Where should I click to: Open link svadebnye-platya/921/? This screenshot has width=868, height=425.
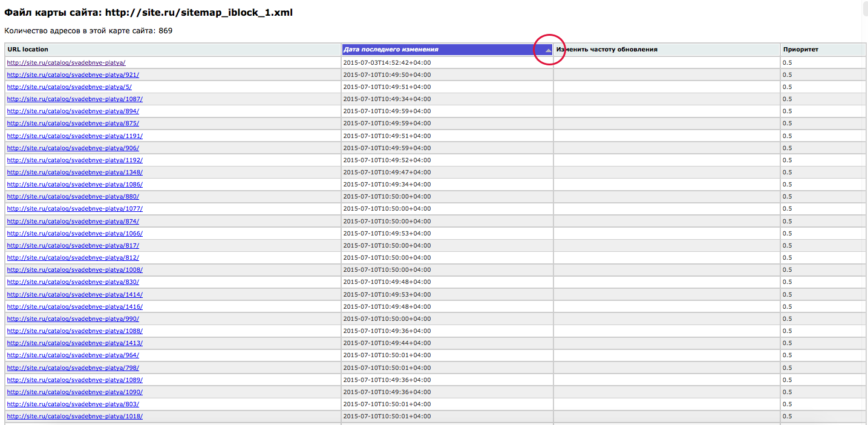(x=73, y=74)
